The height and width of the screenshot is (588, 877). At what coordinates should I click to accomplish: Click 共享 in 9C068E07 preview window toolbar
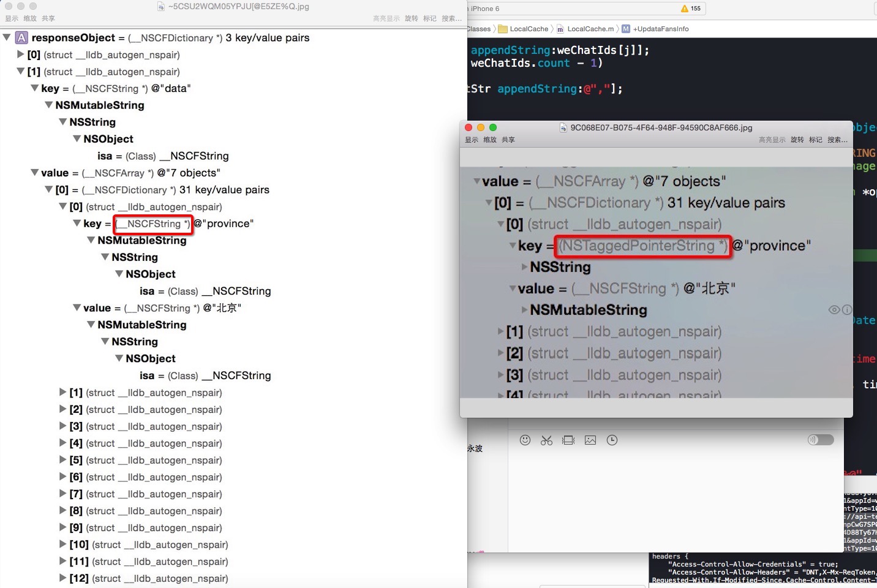point(508,140)
